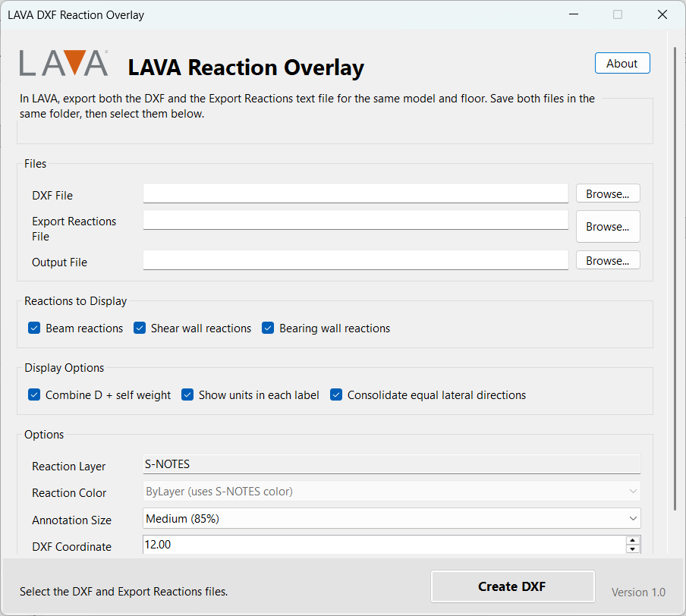Screen dimensions: 686x616
Task: Click the 'Reactions to Display' group label
Action: tap(75, 301)
